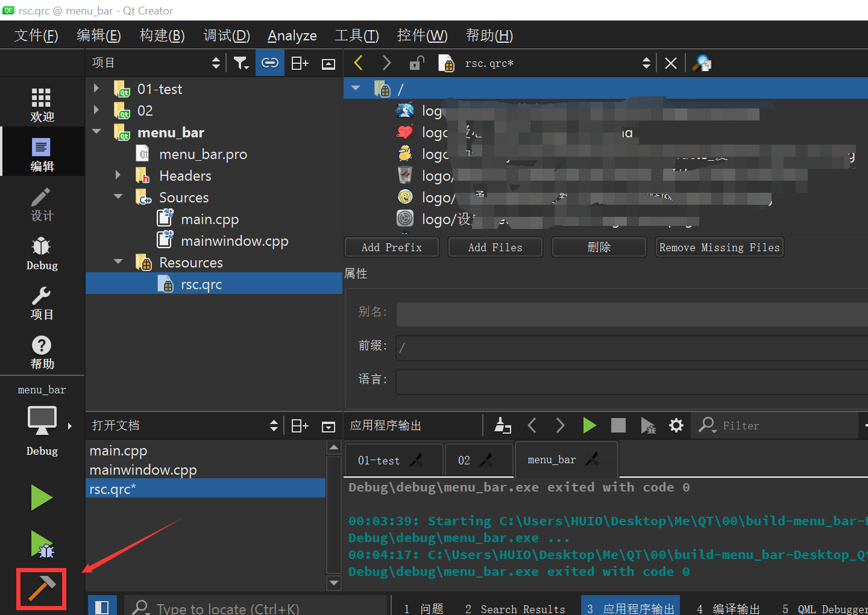Open the 文件(F) menu

(x=36, y=36)
